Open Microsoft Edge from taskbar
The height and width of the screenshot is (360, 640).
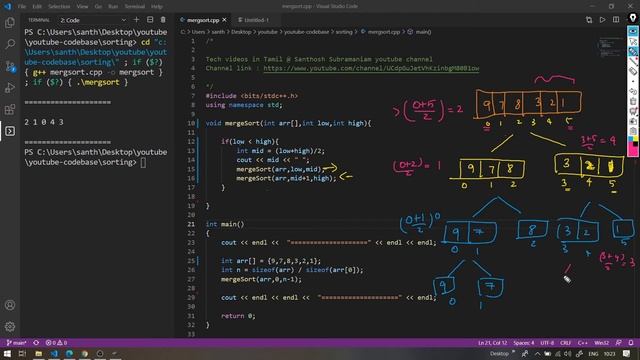click(x=69, y=353)
